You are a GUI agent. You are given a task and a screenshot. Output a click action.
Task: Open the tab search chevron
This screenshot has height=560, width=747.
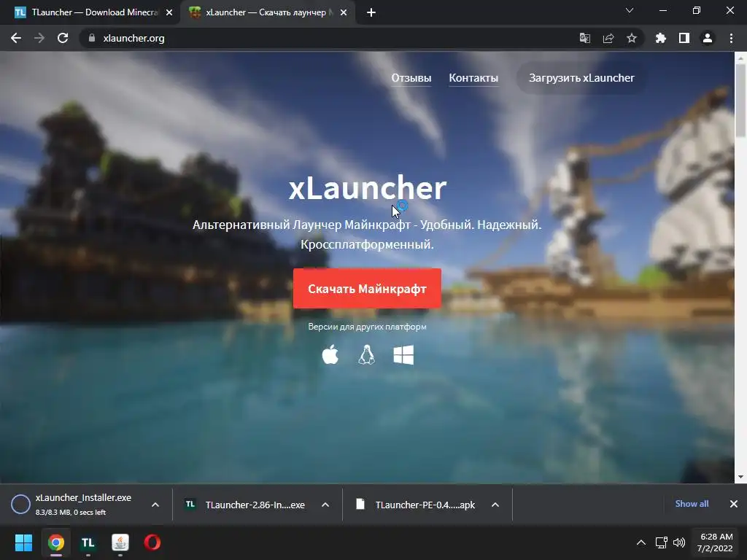click(x=630, y=10)
